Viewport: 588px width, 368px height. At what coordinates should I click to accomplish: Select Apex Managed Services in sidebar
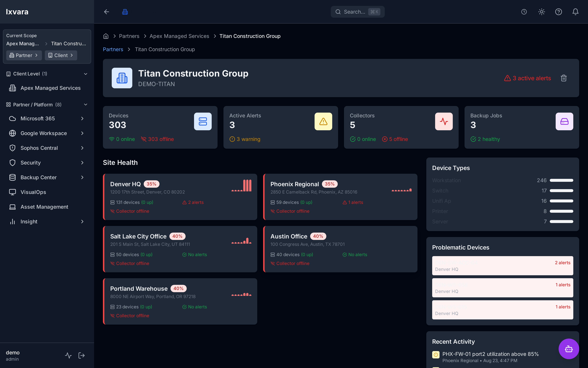[47, 88]
